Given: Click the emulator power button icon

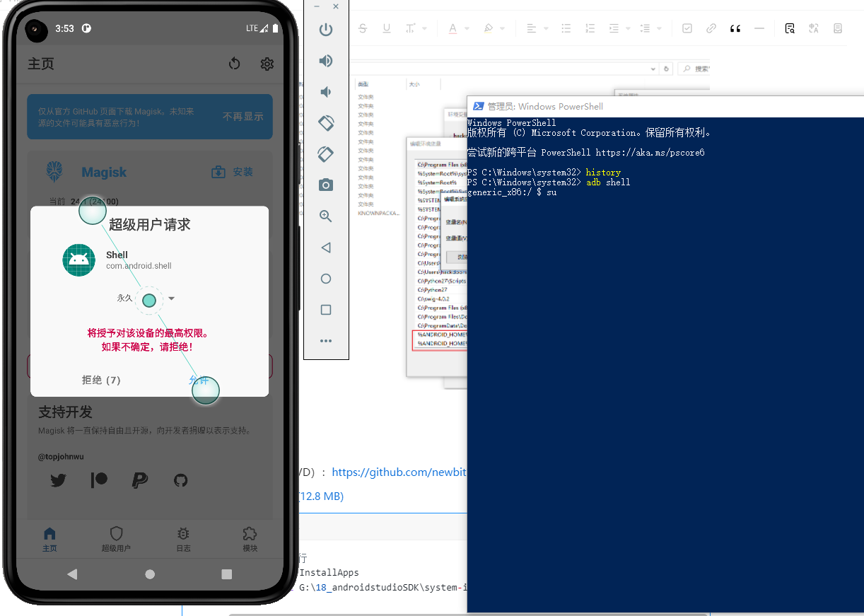Looking at the screenshot, I should tap(326, 30).
